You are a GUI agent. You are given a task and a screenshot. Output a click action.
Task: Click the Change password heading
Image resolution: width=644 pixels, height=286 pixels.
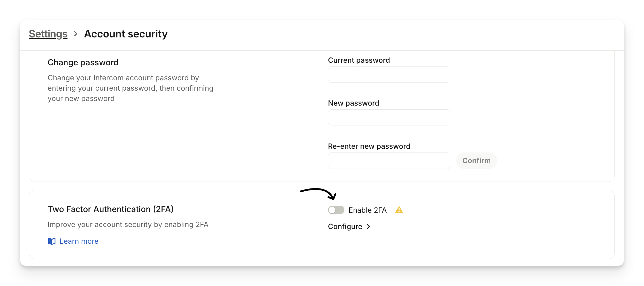(x=83, y=62)
